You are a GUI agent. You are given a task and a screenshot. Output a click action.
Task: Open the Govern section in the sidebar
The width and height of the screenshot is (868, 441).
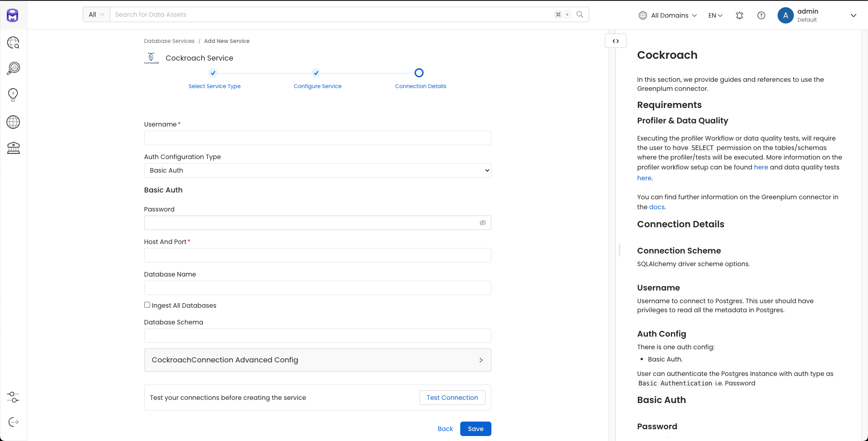pyautogui.click(x=13, y=148)
